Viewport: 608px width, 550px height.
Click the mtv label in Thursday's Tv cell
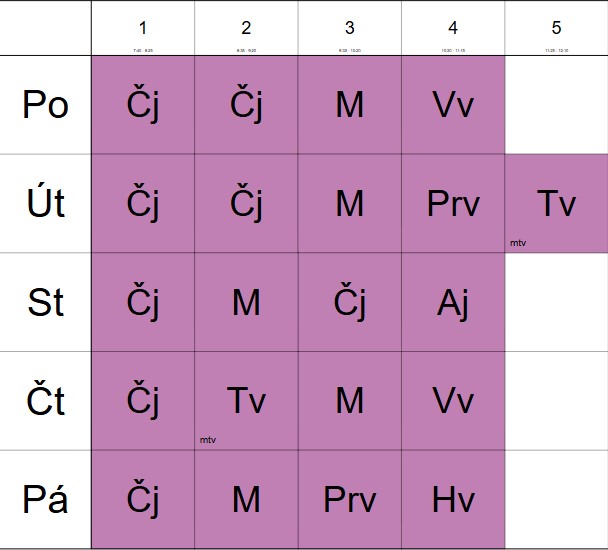(208, 440)
